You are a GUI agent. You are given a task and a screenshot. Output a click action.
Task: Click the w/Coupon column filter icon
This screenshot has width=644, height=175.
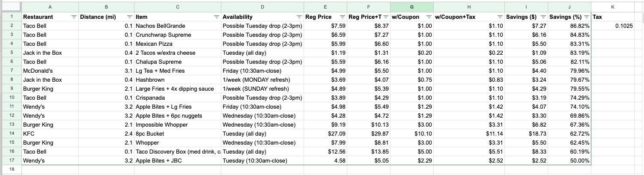click(429, 17)
